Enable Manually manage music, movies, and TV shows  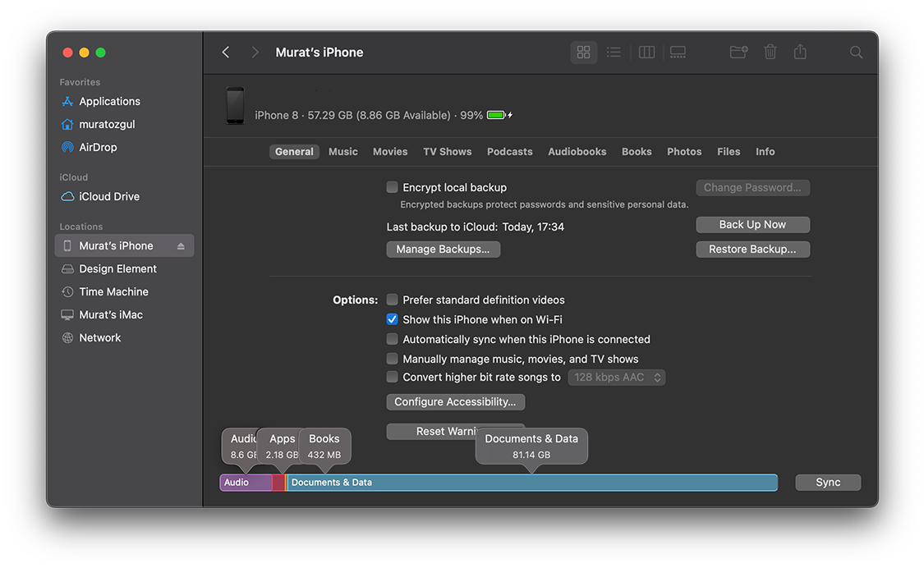(x=392, y=359)
